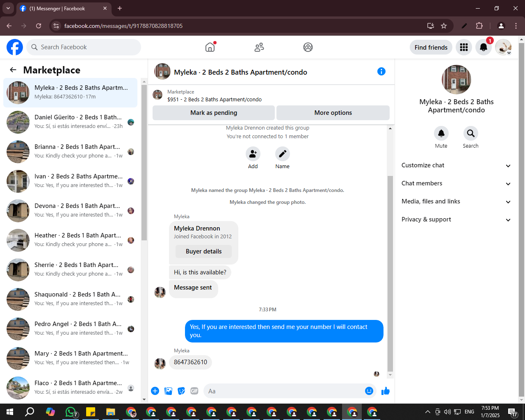The height and width of the screenshot is (420, 525).
Task: Open the browser tab search dropdown
Action: (x=8, y=8)
